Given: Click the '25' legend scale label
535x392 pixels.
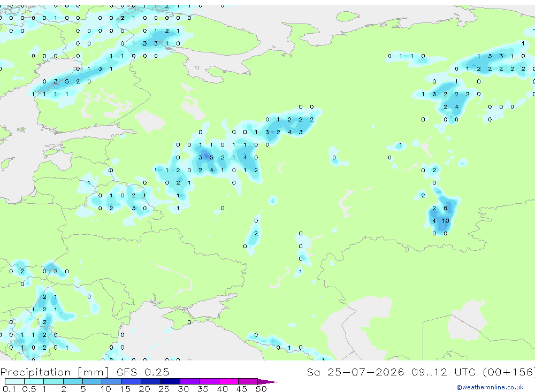Looking at the screenshot, I should (x=164, y=389).
